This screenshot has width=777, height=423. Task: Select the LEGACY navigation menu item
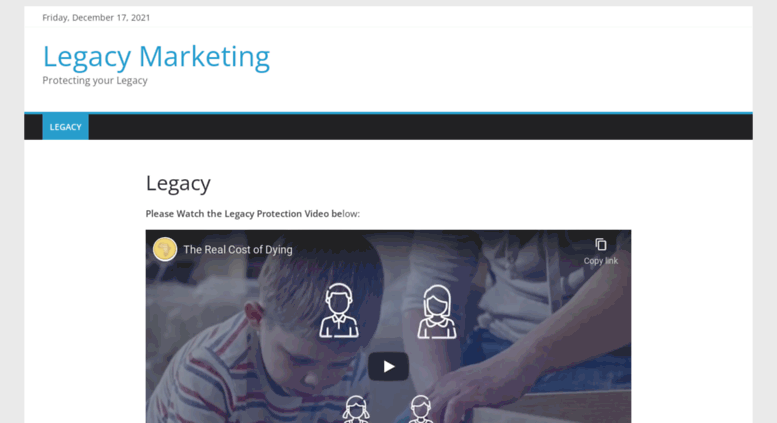pyautogui.click(x=65, y=127)
